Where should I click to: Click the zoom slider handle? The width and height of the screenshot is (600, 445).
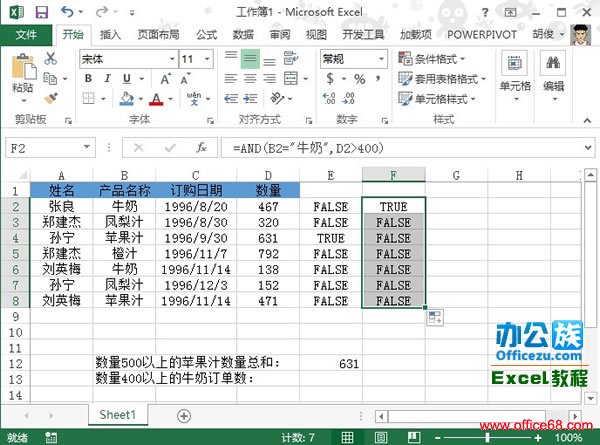pyautogui.click(x=488, y=437)
